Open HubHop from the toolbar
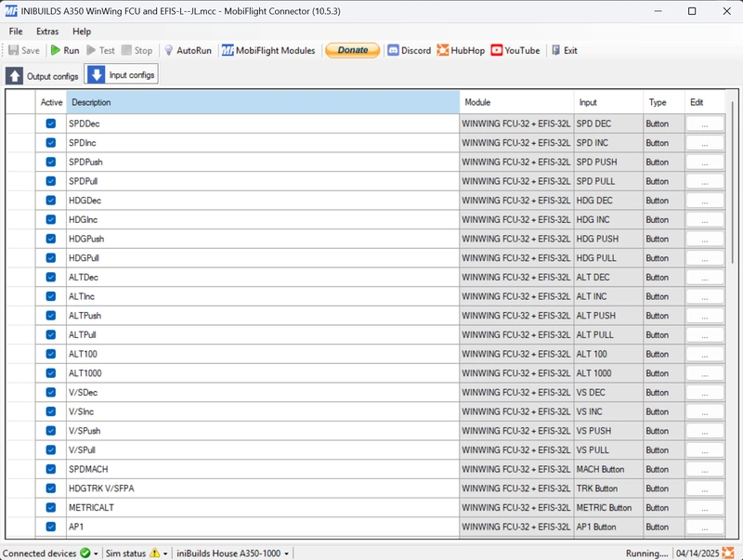The height and width of the screenshot is (560, 743). coord(443,50)
